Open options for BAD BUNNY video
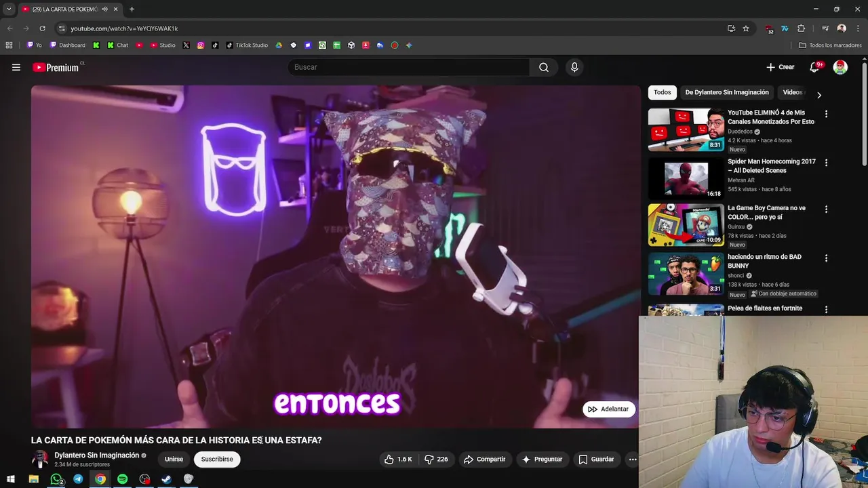 point(826,258)
